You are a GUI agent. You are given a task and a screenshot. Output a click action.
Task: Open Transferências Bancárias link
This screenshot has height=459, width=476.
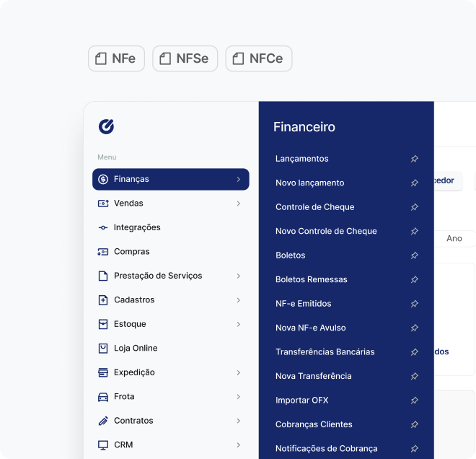pyautogui.click(x=325, y=352)
